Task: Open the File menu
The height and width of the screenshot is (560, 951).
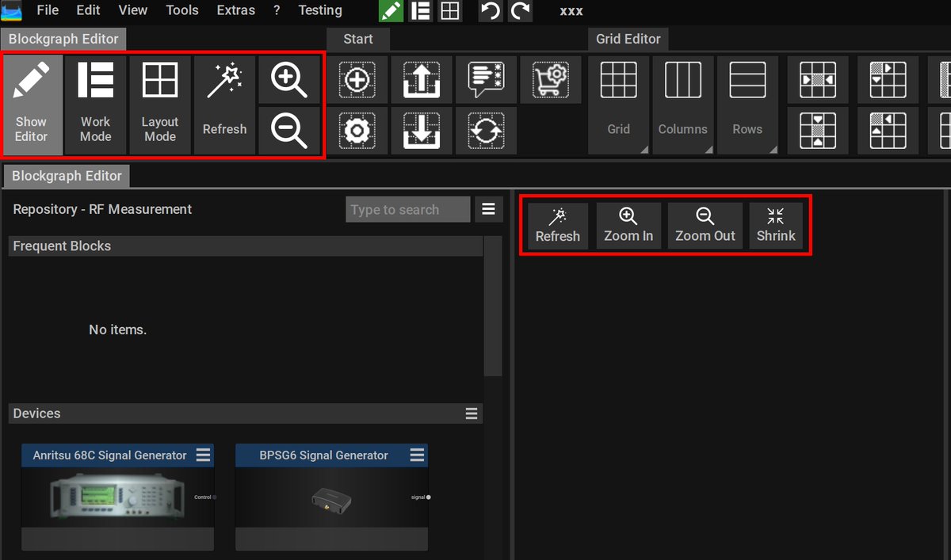Action: [x=48, y=10]
